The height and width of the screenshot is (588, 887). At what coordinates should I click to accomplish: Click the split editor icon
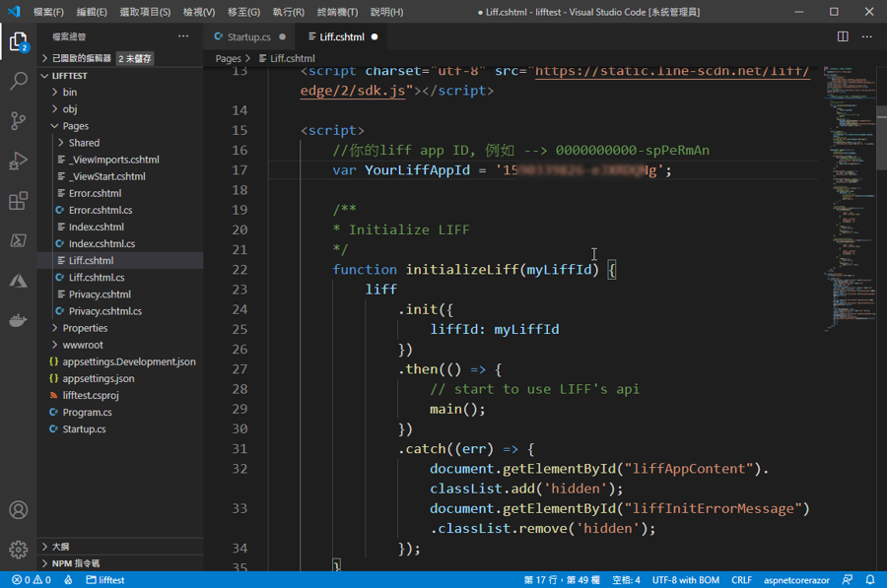coord(843,36)
